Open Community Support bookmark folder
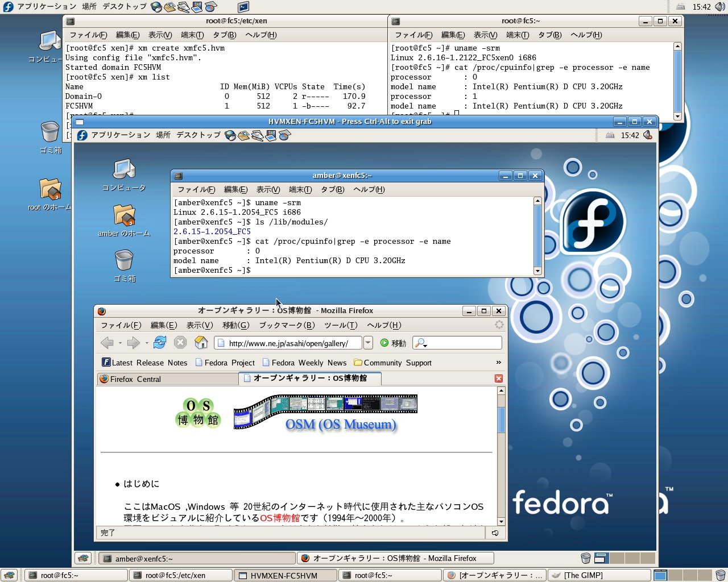This screenshot has width=728, height=582. [392, 363]
